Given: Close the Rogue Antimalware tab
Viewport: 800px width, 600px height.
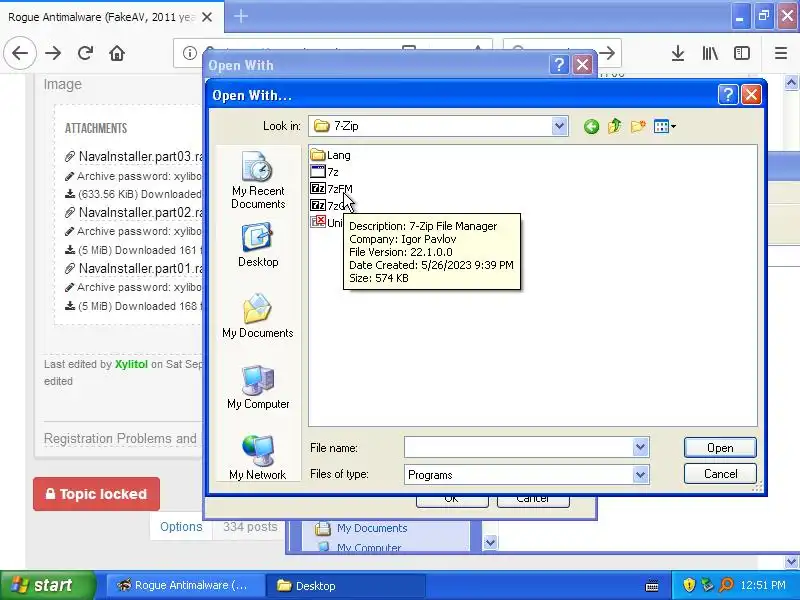Looking at the screenshot, I should 207,17.
